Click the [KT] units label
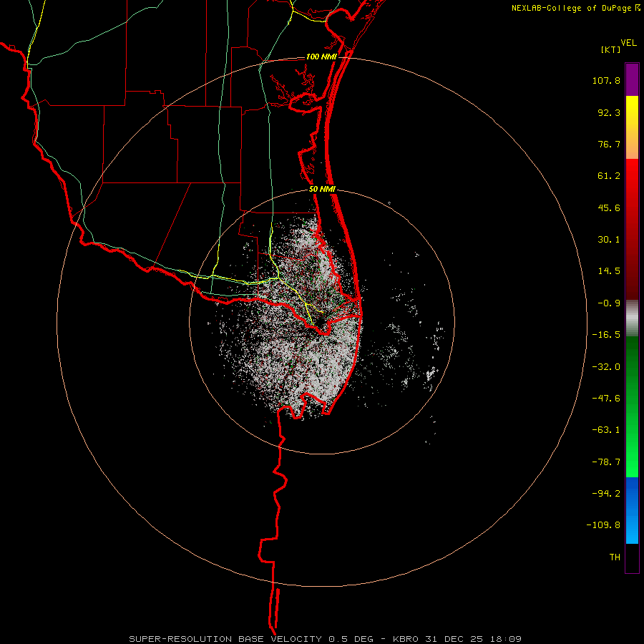This screenshot has height=644, width=644. click(x=611, y=49)
